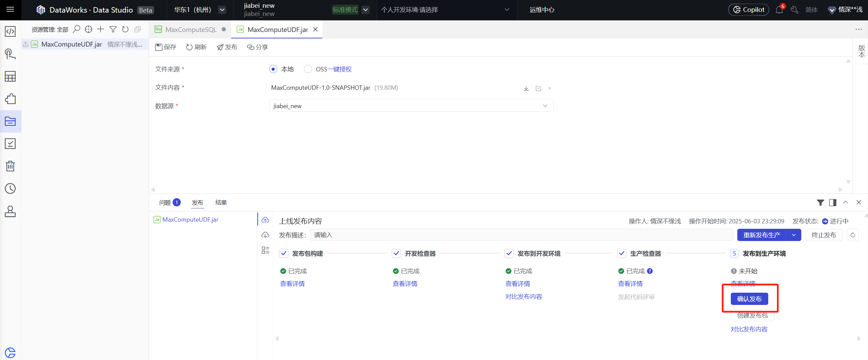Switch to the MaxComputeSQL tab
This screenshot has height=360, width=868.
191,29
